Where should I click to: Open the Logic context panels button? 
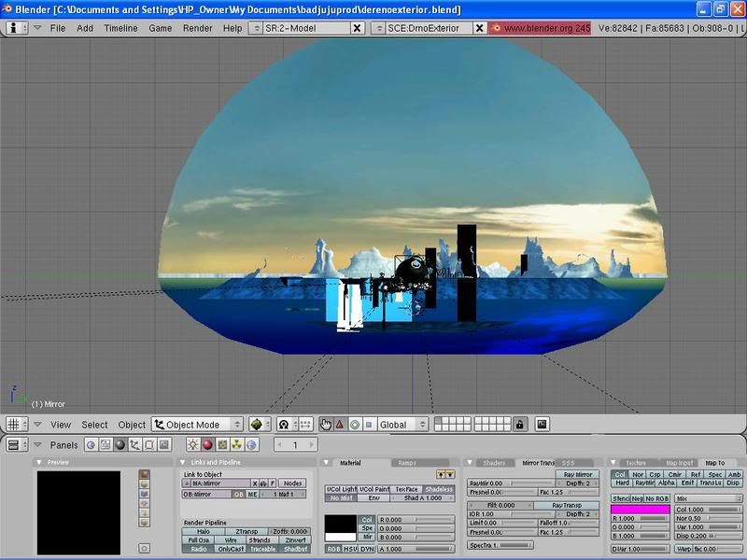click(91, 445)
